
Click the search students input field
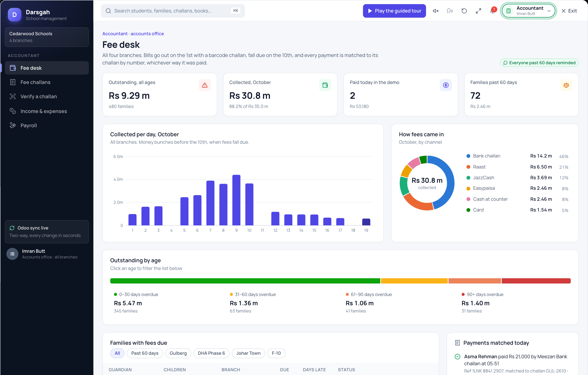(173, 11)
